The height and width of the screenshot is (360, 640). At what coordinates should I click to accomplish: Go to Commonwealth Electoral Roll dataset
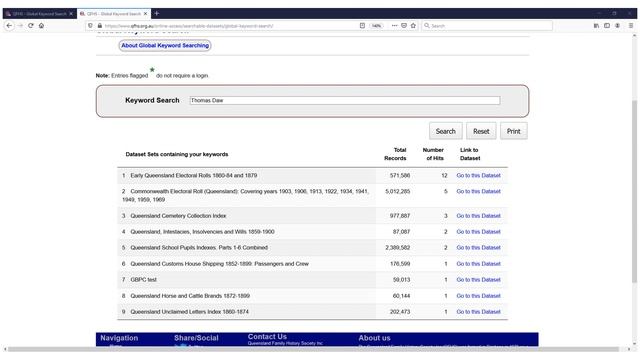(x=478, y=191)
